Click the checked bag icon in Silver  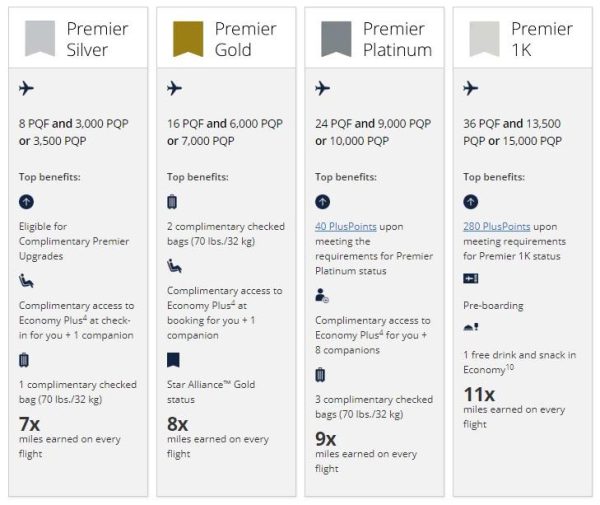click(x=26, y=360)
